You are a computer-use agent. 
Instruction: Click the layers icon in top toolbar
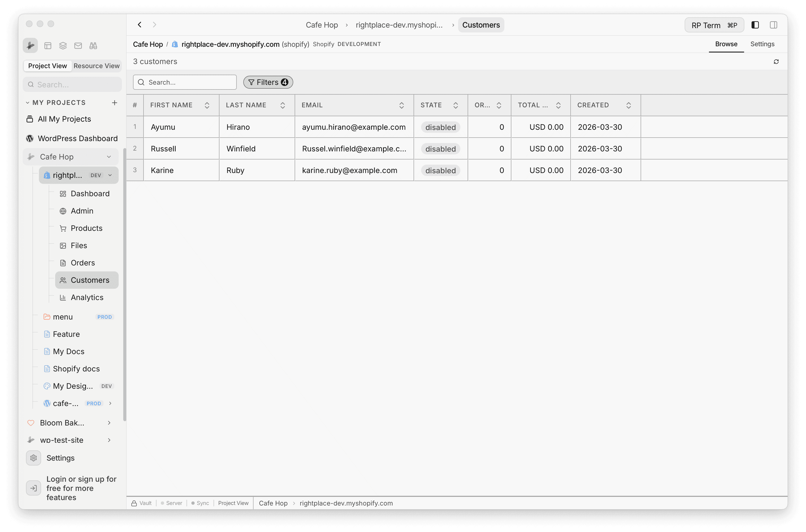pos(63,45)
